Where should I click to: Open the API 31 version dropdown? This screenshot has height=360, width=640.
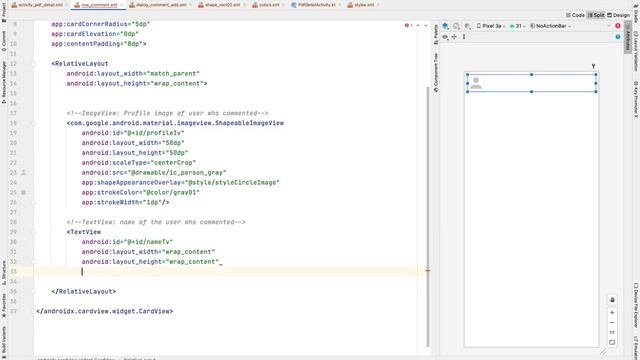[517, 26]
